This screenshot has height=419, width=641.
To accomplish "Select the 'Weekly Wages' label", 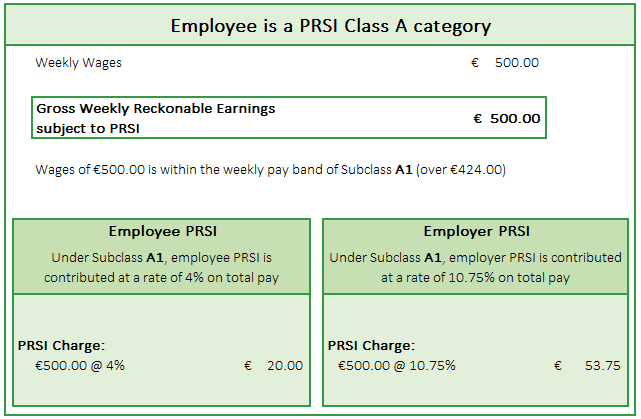I will click(79, 62).
